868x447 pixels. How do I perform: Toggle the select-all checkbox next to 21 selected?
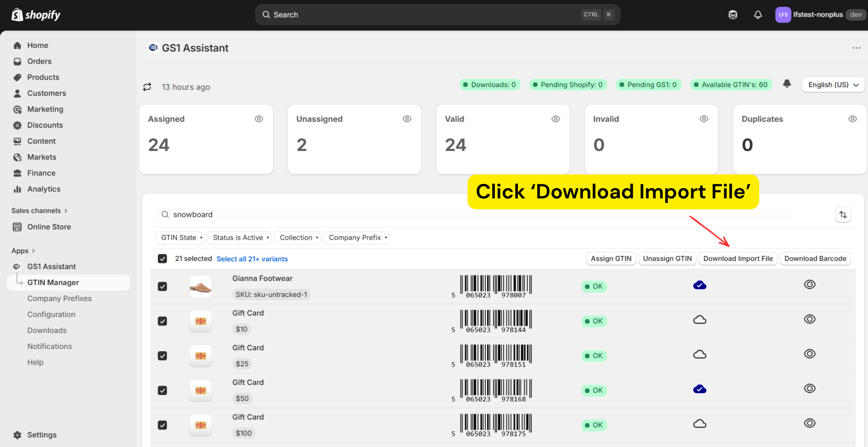coord(162,259)
